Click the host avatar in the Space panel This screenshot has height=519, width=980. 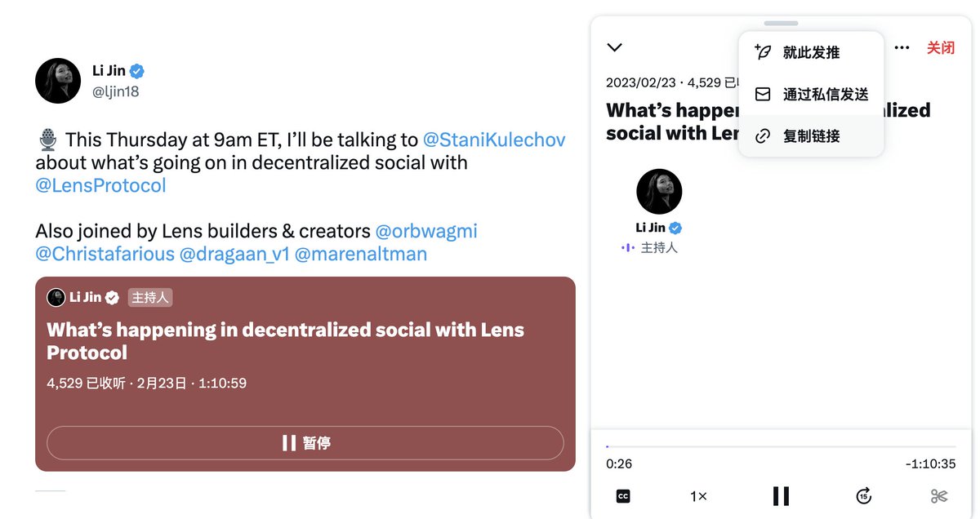pos(659,192)
